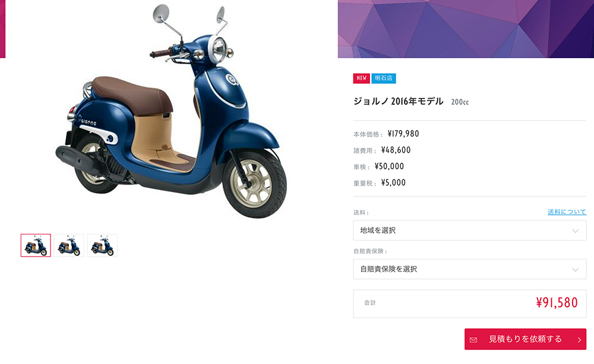Screen dimensions: 594x364
Task: Click the main blue scooter image
Action: click(x=170, y=112)
